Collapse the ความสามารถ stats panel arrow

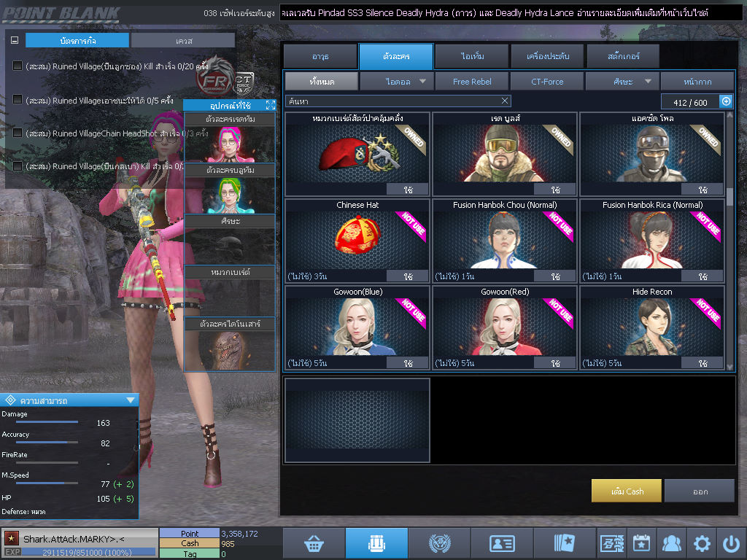pos(131,400)
